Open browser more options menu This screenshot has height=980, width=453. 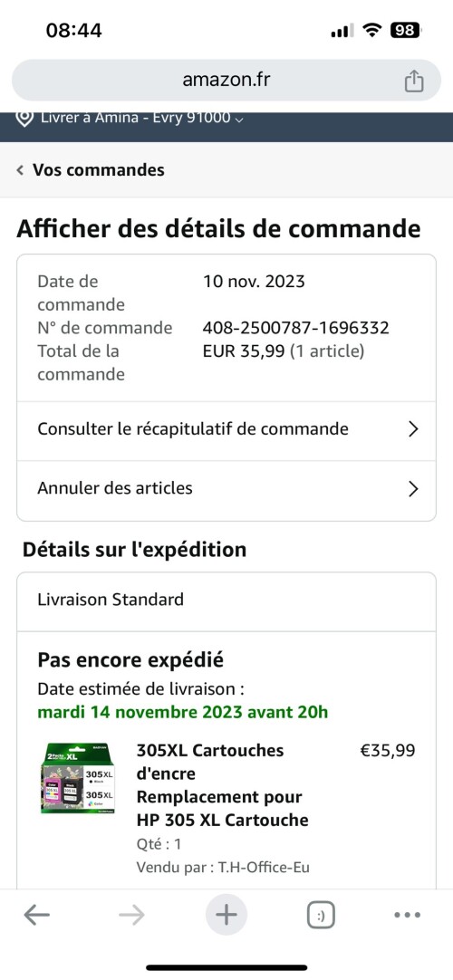pos(408,916)
